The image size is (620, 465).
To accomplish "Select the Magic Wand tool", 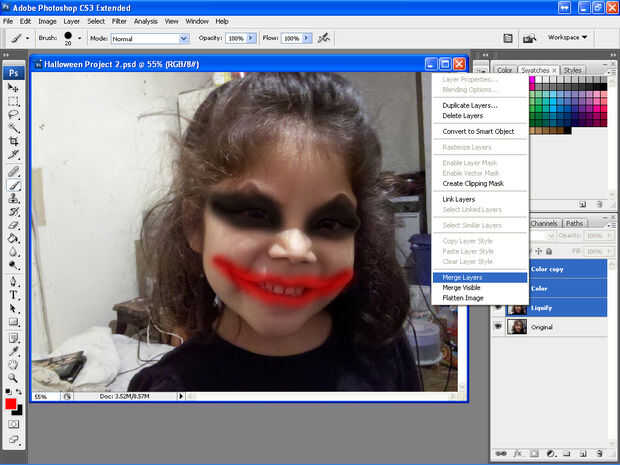I will point(13,128).
